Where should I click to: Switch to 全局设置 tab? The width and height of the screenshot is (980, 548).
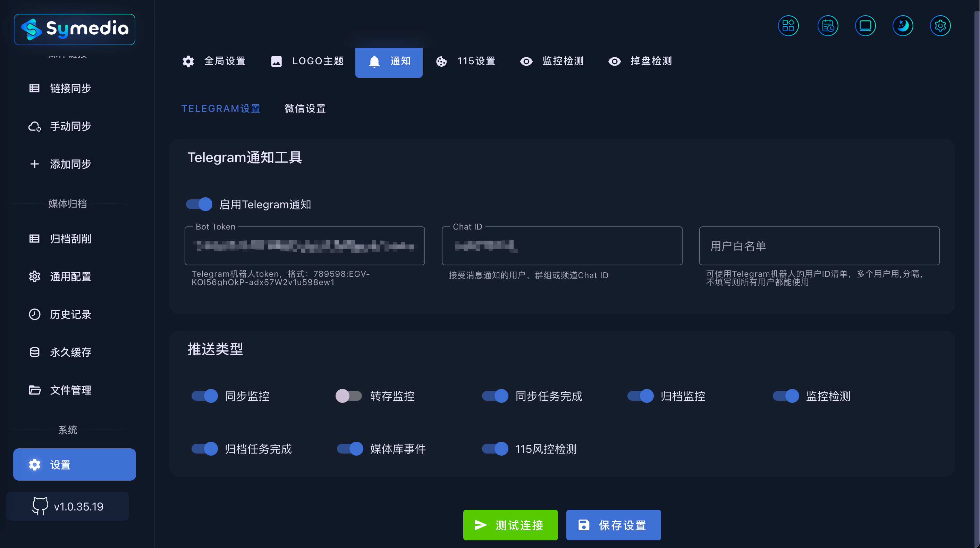[x=214, y=61]
